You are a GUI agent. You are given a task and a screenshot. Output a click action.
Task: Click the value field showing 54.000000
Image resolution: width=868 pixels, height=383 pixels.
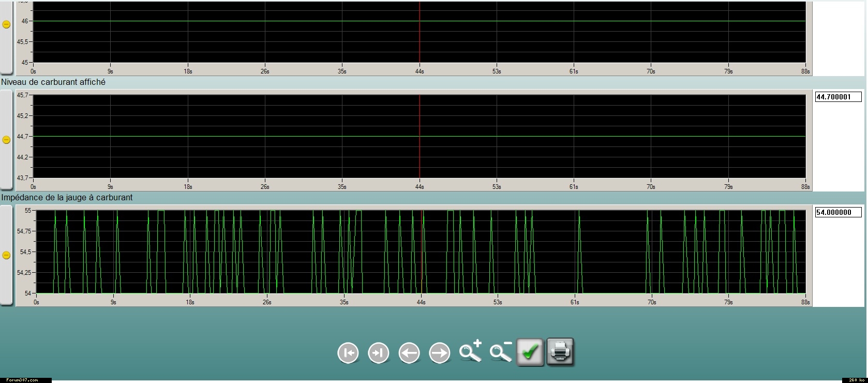click(x=838, y=212)
